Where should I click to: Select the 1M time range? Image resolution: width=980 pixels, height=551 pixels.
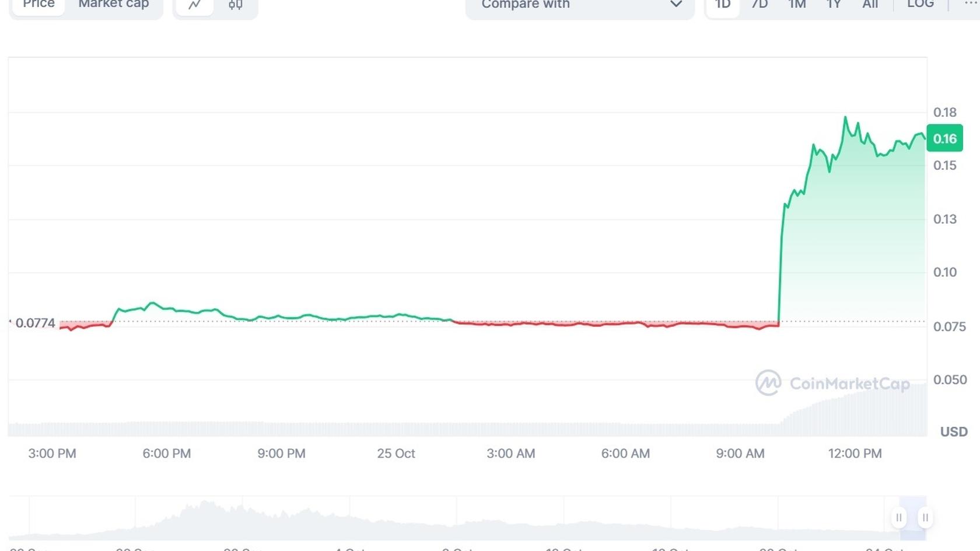[x=797, y=5]
